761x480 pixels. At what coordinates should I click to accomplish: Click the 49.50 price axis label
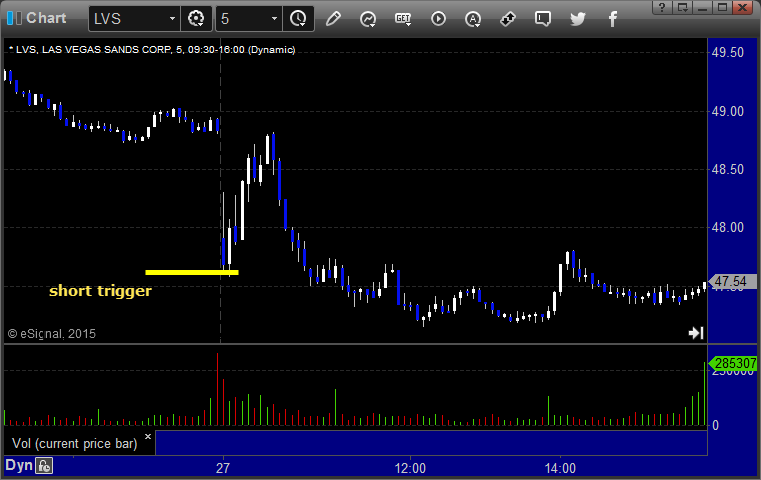coord(728,53)
